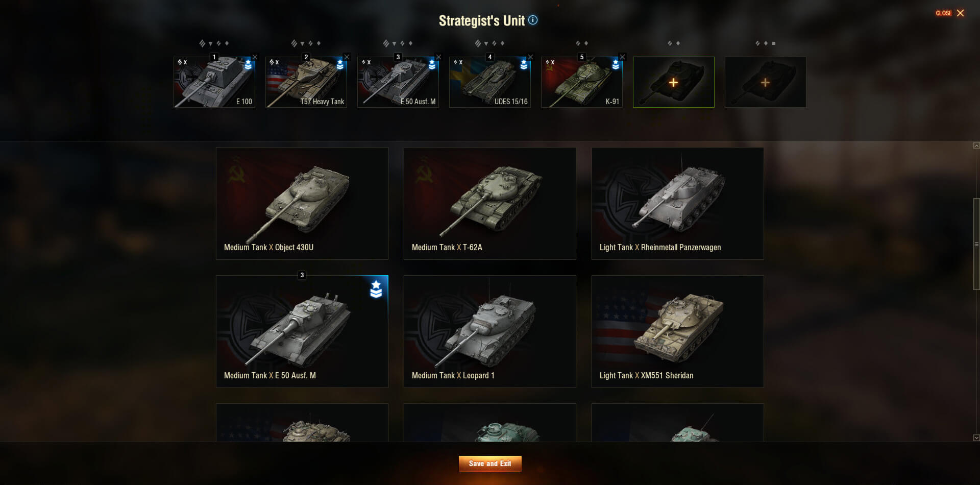Image resolution: width=980 pixels, height=485 pixels.
Task: Remove the T57 Heavy Tank from the unit
Action: coord(347,57)
